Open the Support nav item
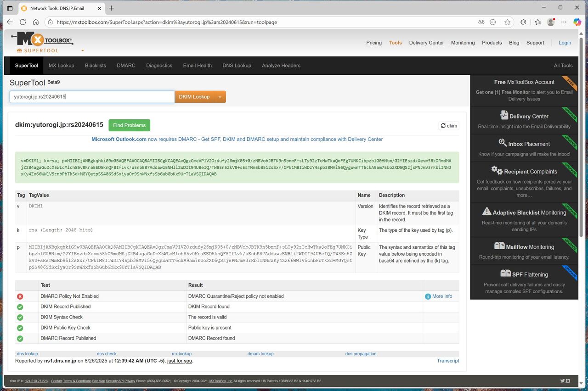Screen dimensions: 588x391 [x=535, y=43]
